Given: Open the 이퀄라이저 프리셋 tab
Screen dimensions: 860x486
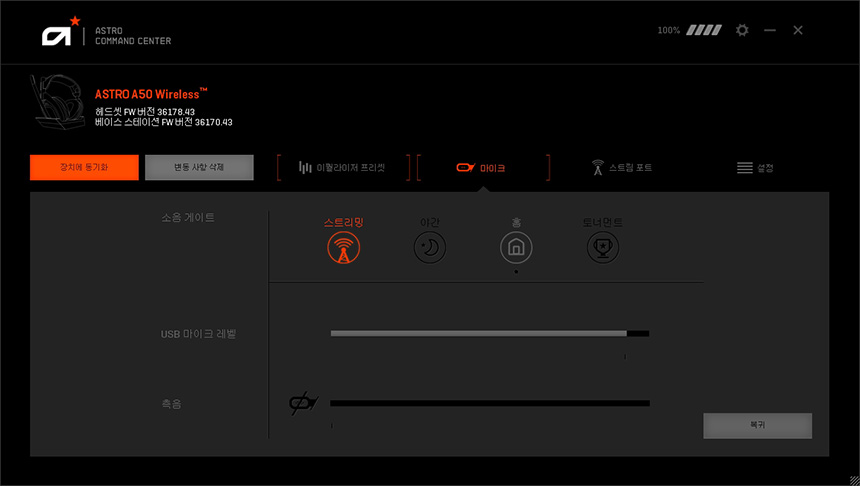Looking at the screenshot, I should [343, 167].
